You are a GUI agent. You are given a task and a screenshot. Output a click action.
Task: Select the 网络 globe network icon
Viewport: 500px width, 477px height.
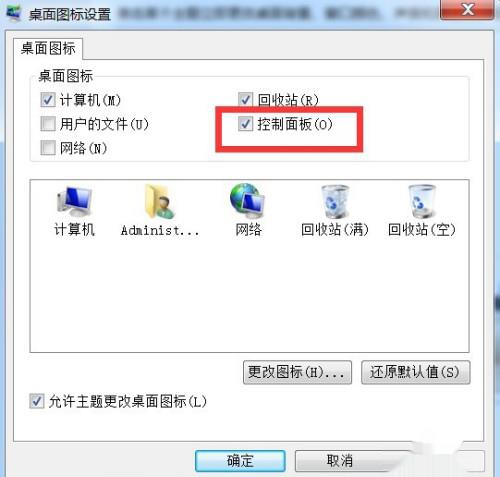tap(248, 200)
